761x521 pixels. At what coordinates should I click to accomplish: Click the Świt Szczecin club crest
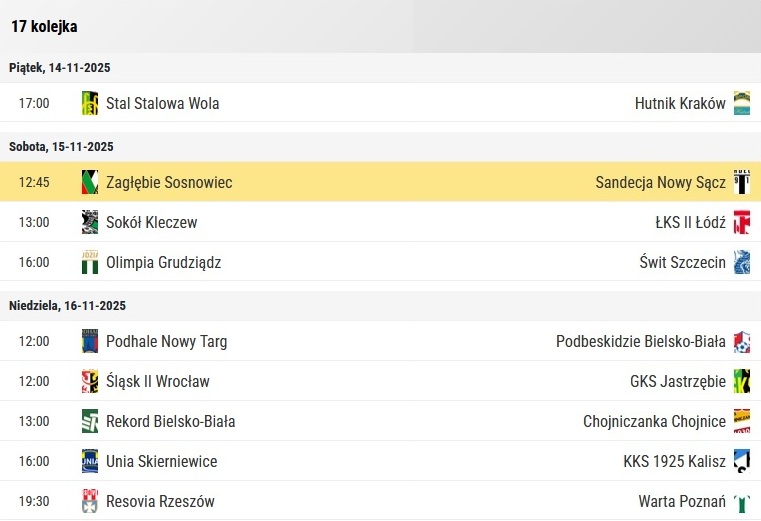point(741,262)
